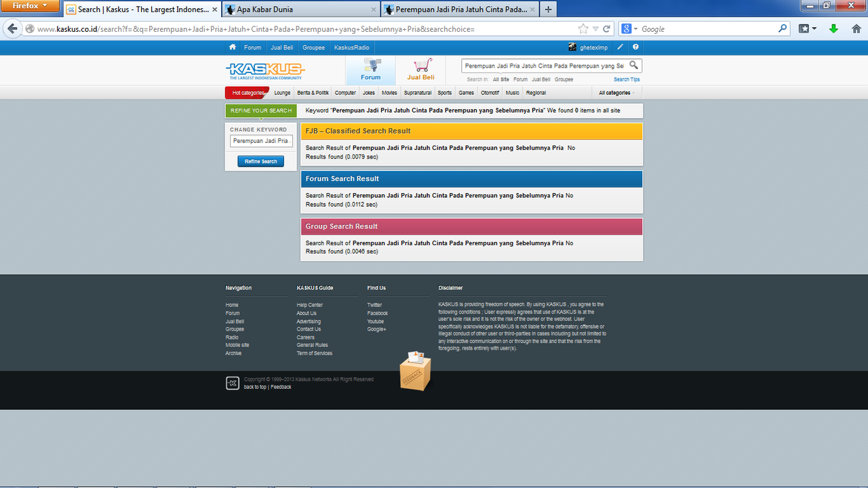Bookmark this page with the star icon
This screenshot has height=498, width=868.
coord(583,29)
